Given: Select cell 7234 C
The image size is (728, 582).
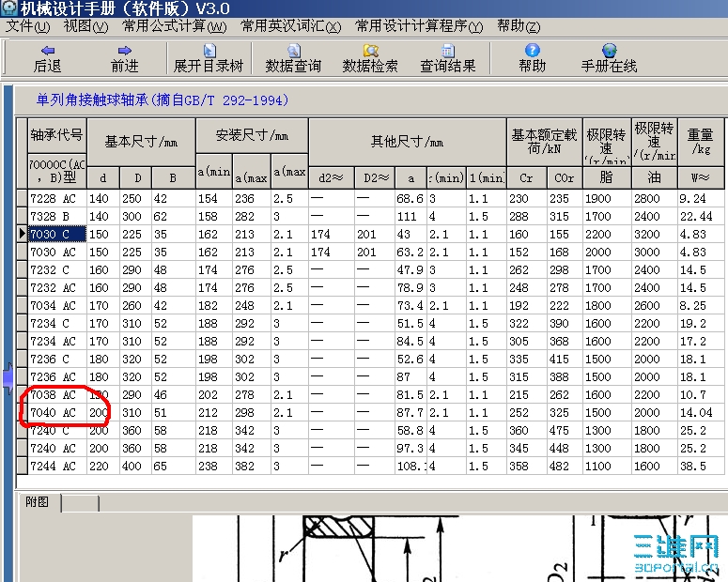Looking at the screenshot, I should click(57, 323).
